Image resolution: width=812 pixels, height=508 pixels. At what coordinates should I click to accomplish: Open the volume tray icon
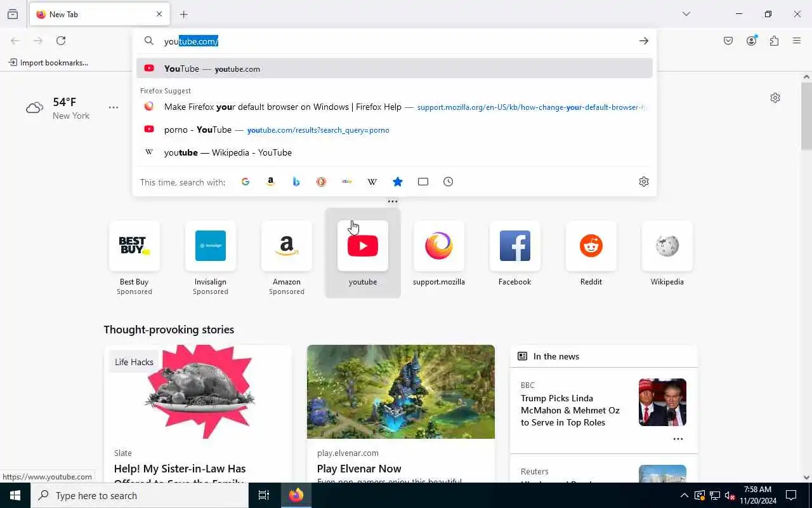(x=730, y=496)
